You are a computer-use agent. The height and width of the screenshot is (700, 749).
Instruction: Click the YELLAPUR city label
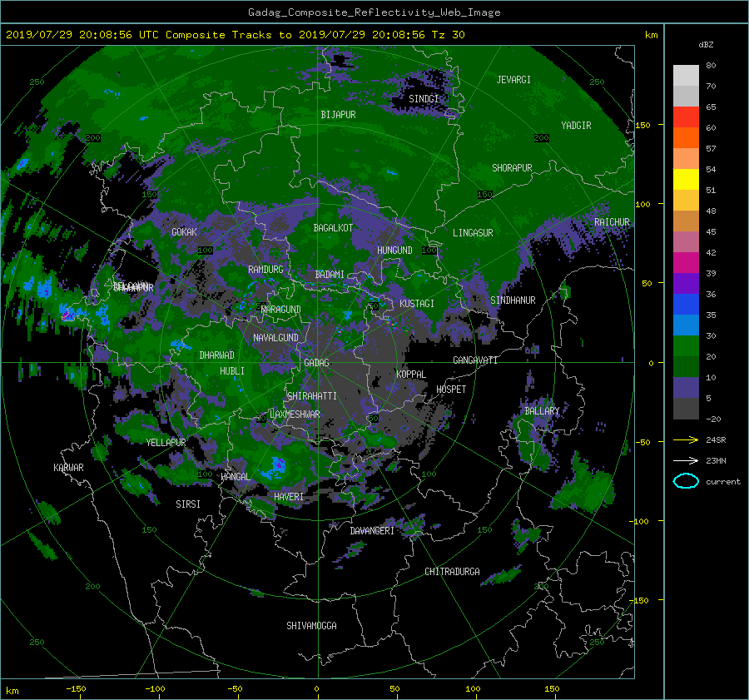[166, 443]
